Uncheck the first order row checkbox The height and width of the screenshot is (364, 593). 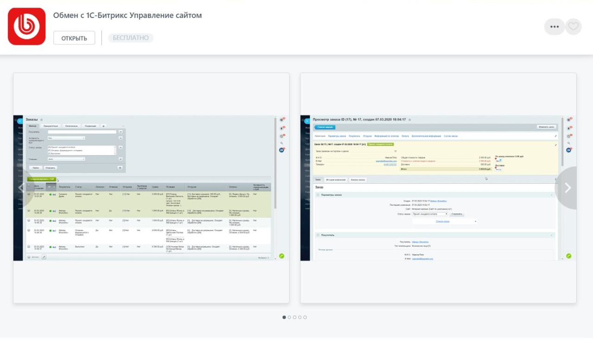coord(29,195)
